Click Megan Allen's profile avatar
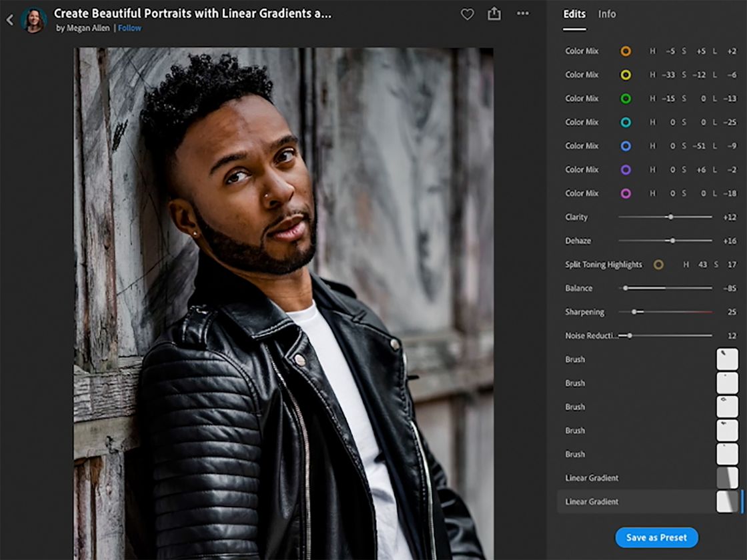Screen dimensions: 747x560 point(33,20)
